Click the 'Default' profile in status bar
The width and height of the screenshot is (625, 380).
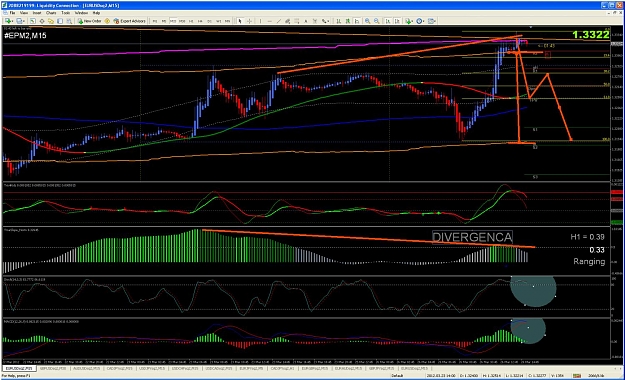(x=397, y=376)
